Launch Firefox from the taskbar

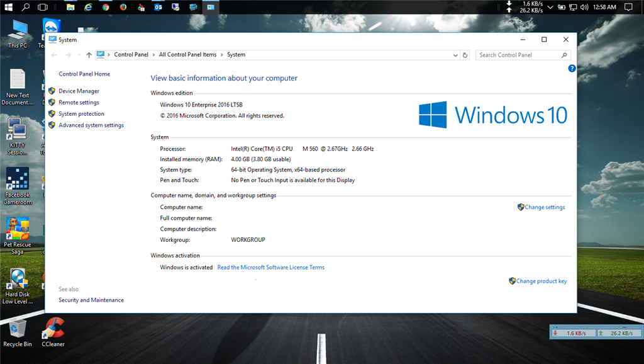(x=123, y=7)
